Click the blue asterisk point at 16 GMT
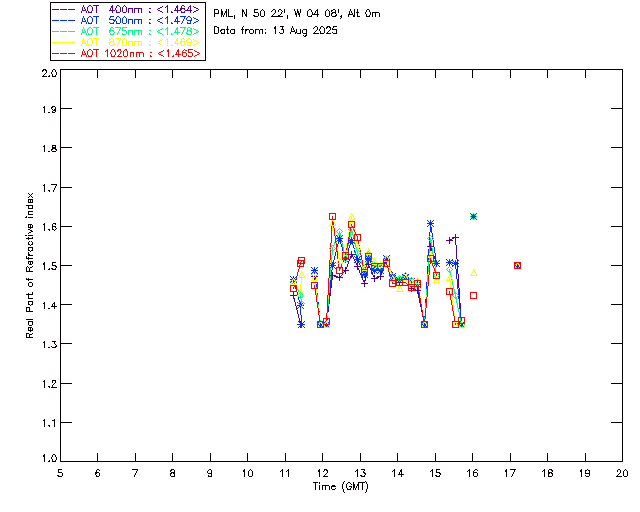The width and height of the screenshot is (640, 512). (x=473, y=216)
